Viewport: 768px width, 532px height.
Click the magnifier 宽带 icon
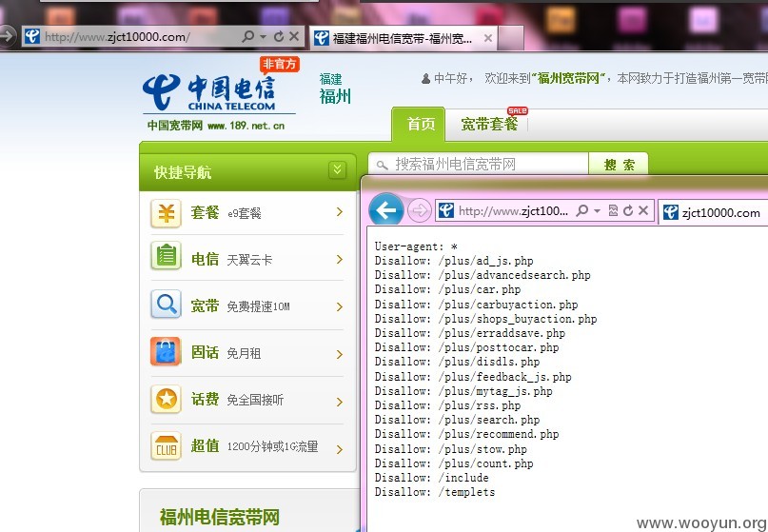[166, 304]
